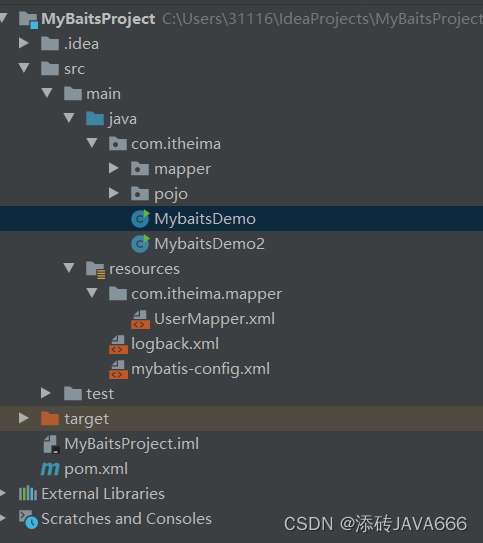The image size is (483, 543).
Task: Expand the mapper package
Action: 114,168
